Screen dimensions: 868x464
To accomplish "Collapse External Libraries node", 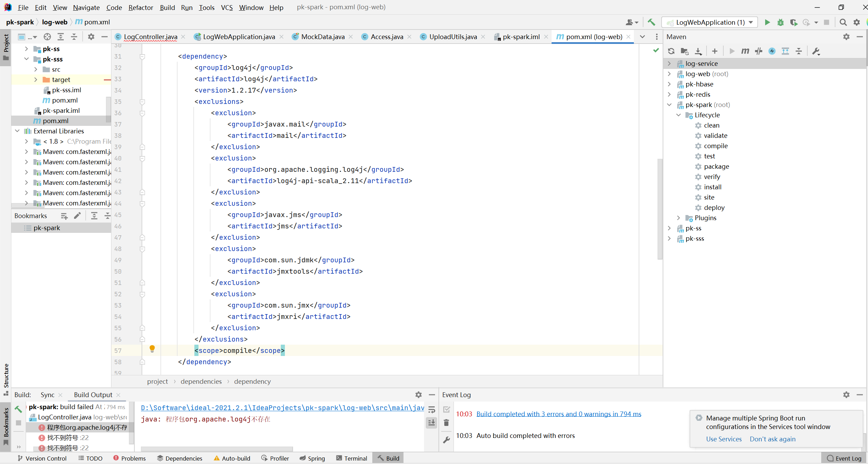I will click(17, 131).
